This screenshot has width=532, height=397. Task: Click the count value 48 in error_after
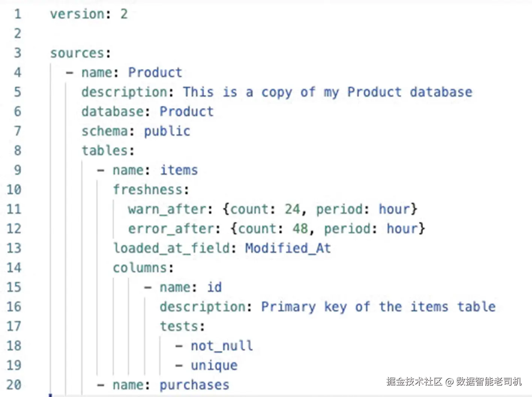[300, 229]
